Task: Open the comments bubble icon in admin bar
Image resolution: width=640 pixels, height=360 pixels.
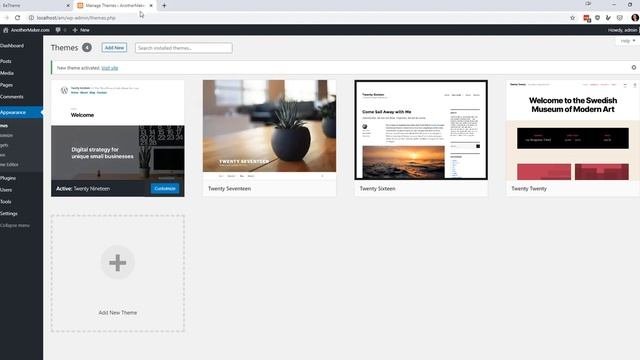Action: coord(58,30)
